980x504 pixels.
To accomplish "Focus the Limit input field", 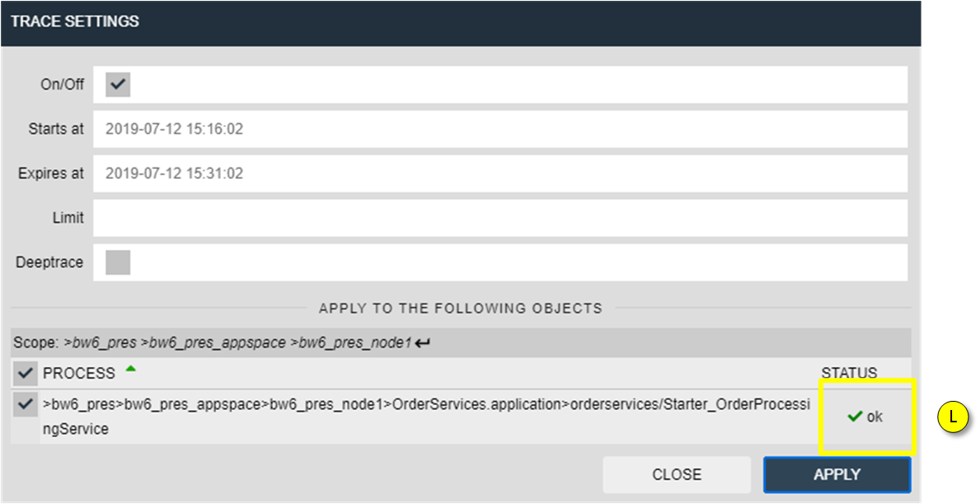I will point(500,219).
